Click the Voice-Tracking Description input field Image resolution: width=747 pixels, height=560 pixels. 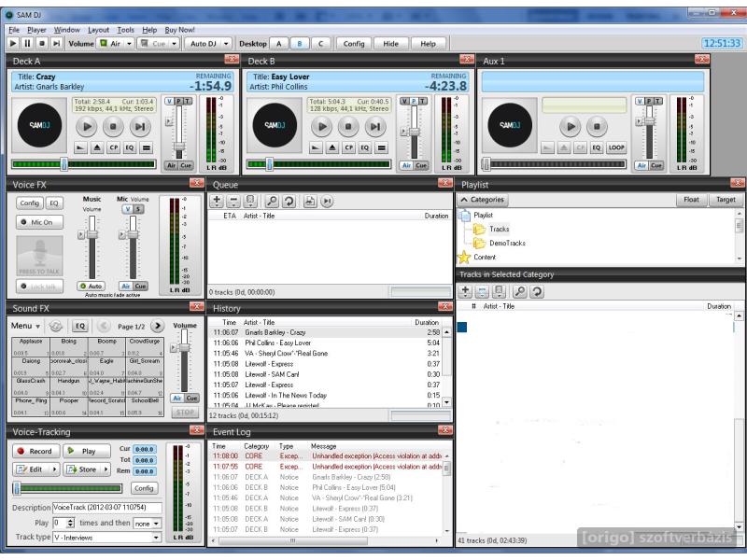tap(106, 507)
